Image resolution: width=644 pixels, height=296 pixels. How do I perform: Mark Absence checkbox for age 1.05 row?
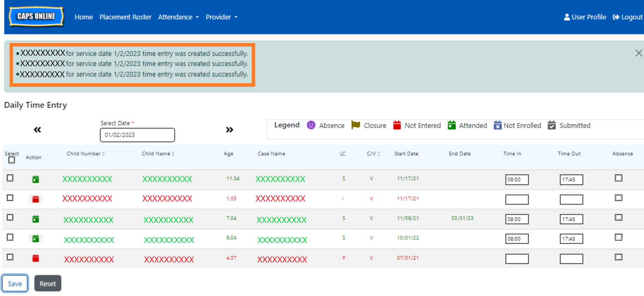click(619, 198)
